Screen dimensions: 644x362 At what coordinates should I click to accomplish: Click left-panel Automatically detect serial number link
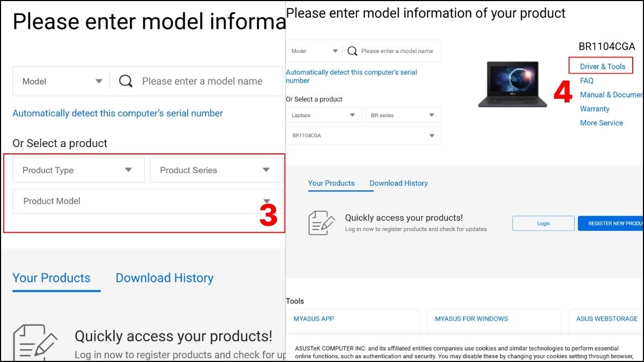[118, 113]
